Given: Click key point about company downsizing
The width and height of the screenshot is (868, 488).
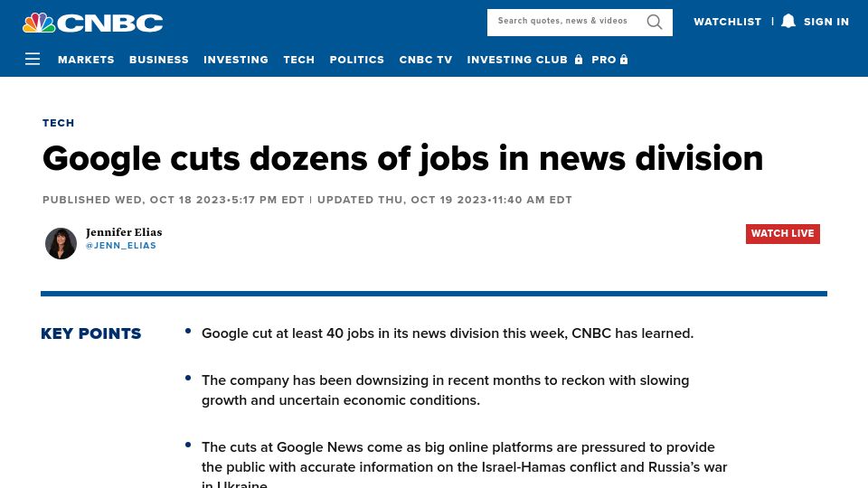Looking at the screenshot, I should pos(445,390).
